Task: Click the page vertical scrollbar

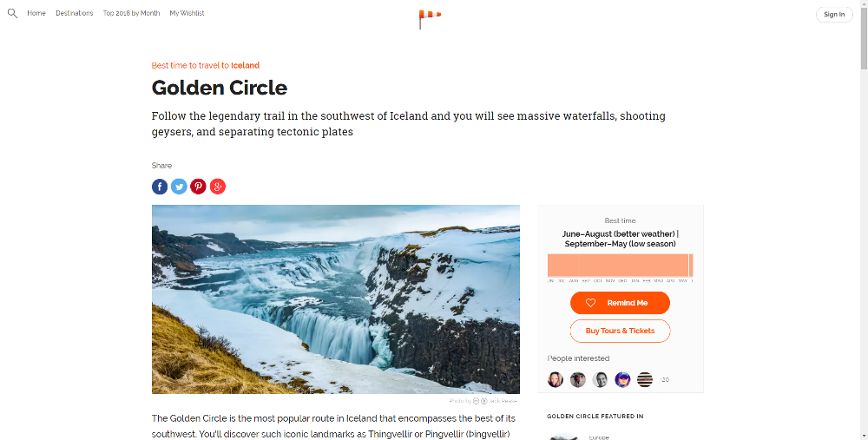Action: 864,220
